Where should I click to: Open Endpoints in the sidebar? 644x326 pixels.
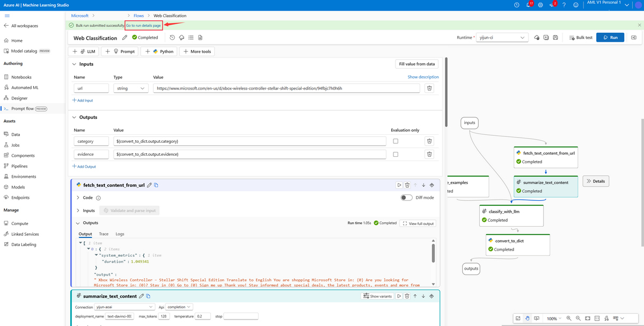tap(20, 198)
